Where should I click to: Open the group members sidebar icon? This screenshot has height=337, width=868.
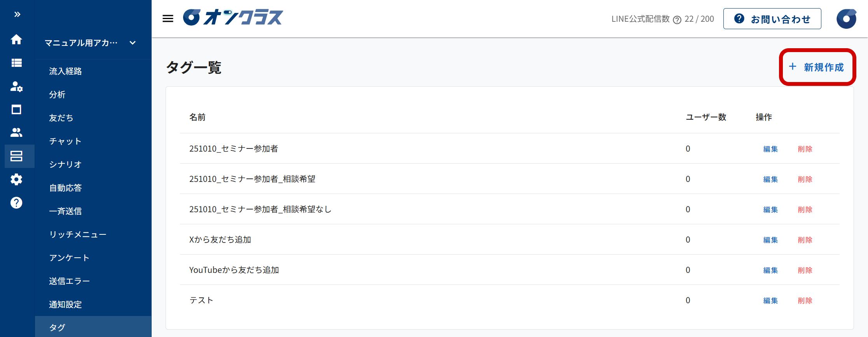(x=16, y=133)
